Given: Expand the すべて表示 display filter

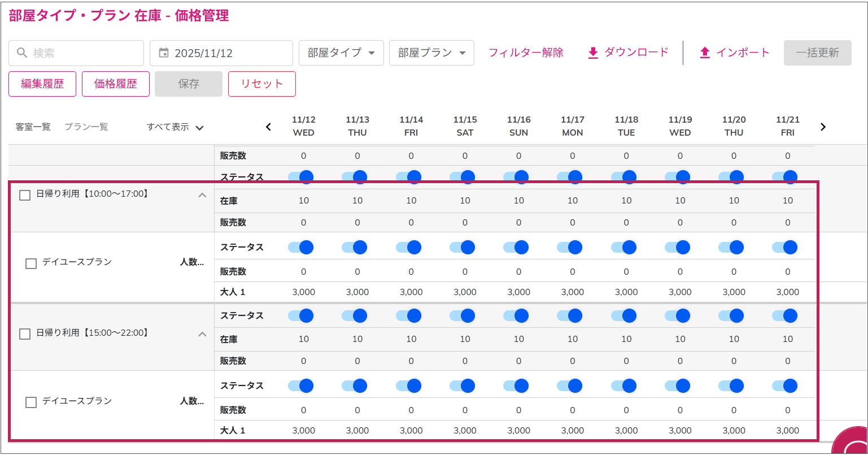Looking at the screenshot, I should click(x=175, y=127).
